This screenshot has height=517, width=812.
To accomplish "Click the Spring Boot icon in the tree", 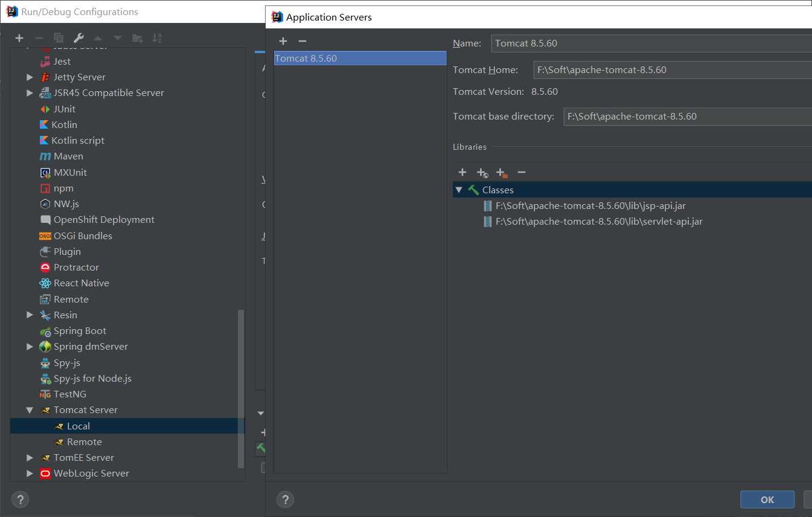I will coord(45,330).
